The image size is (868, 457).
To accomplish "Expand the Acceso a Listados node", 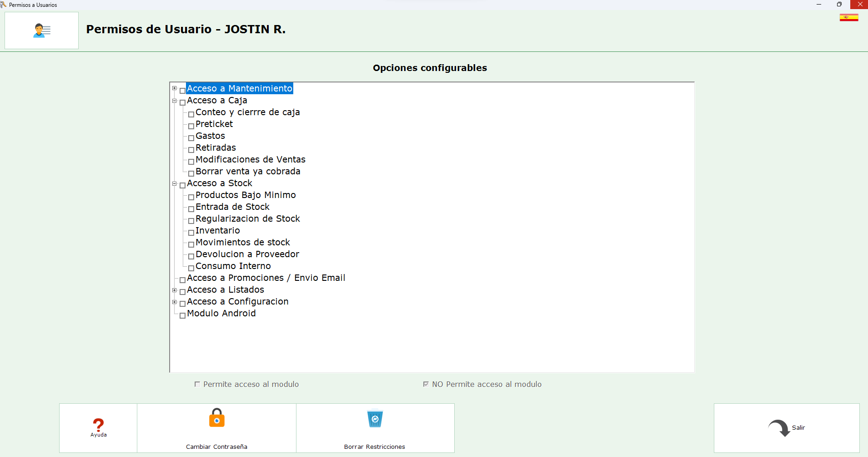I will click(x=174, y=290).
